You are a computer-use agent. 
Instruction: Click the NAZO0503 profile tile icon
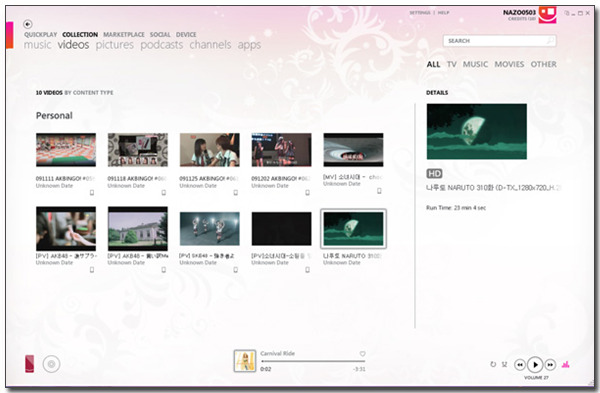(x=547, y=15)
